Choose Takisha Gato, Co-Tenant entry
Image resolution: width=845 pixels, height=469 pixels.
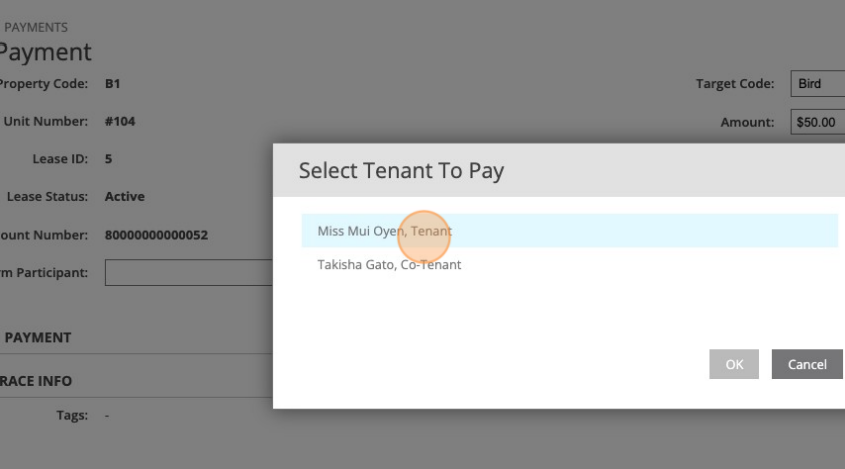tap(389, 266)
